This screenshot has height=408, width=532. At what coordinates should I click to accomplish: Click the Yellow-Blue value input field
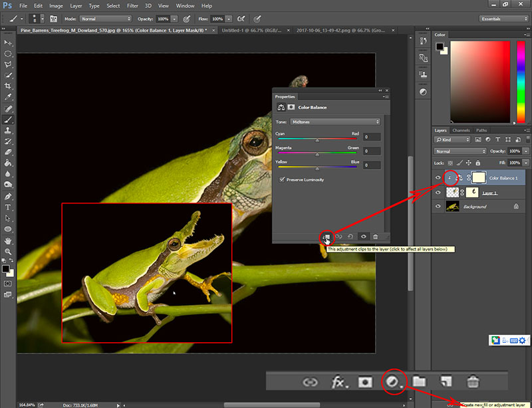371,165
